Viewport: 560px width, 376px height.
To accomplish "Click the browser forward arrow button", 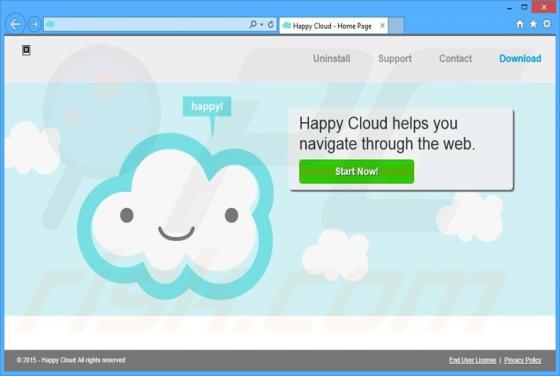I will pyautogui.click(x=35, y=25).
